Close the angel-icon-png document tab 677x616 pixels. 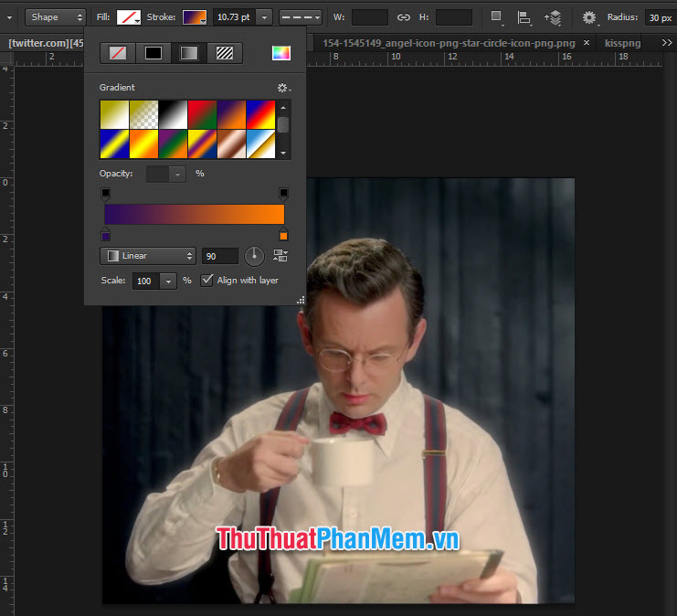pyautogui.click(x=587, y=43)
